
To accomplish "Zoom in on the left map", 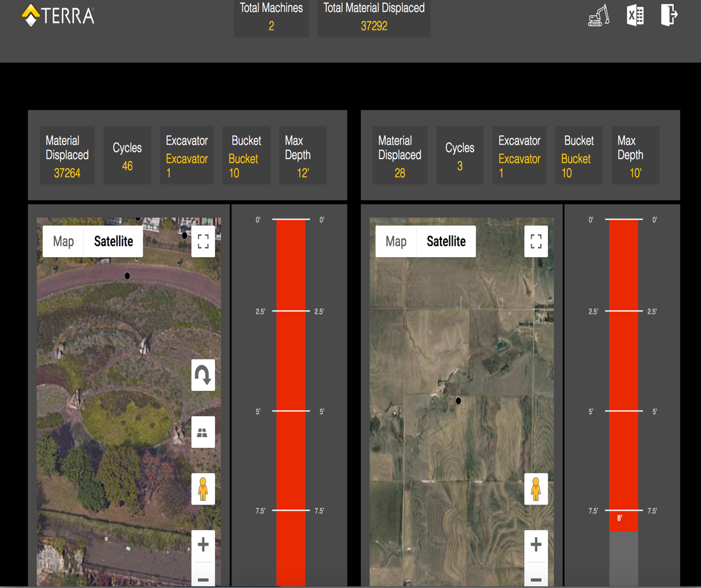I will point(203,544).
